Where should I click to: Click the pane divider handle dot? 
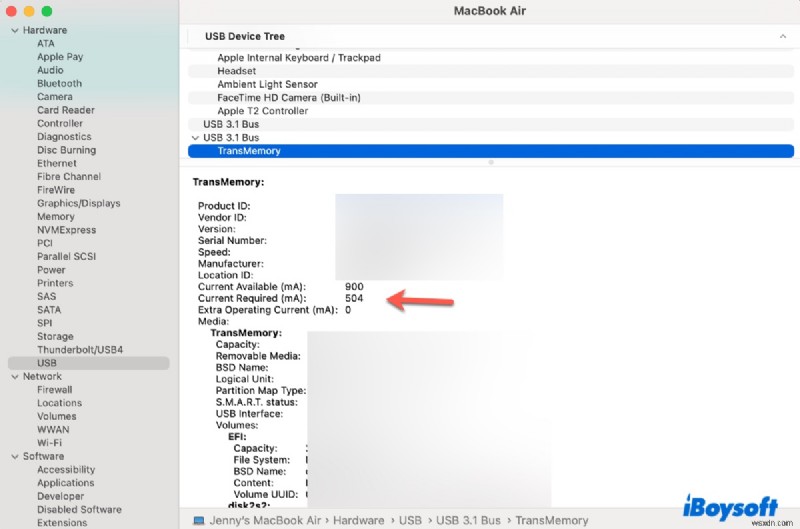(491, 162)
